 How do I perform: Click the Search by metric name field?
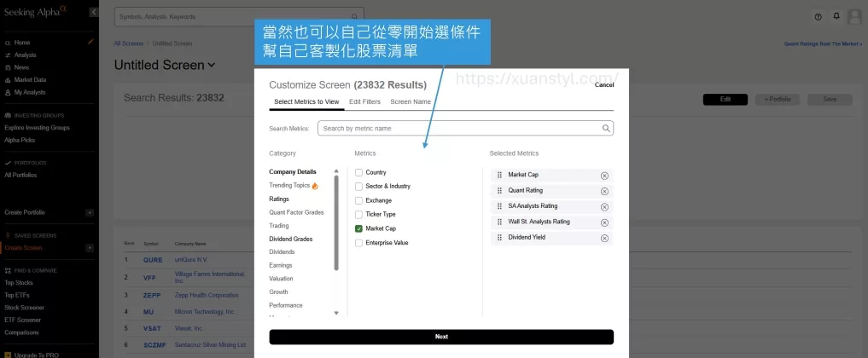tap(465, 128)
